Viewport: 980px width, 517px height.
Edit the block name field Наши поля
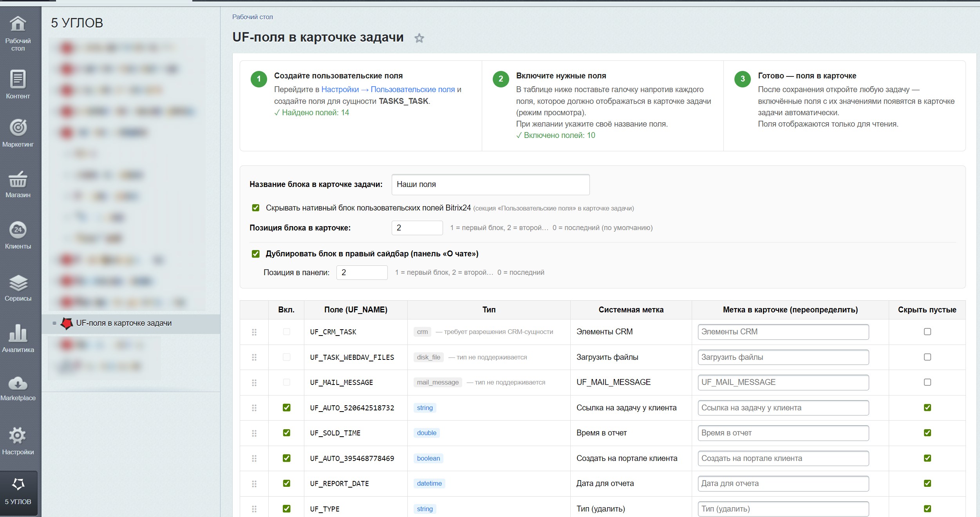(490, 185)
